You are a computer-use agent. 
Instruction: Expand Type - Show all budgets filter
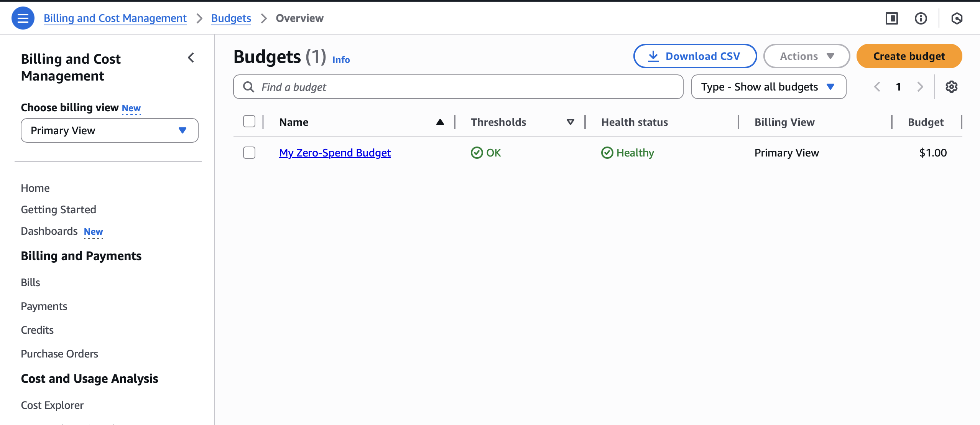(x=768, y=87)
